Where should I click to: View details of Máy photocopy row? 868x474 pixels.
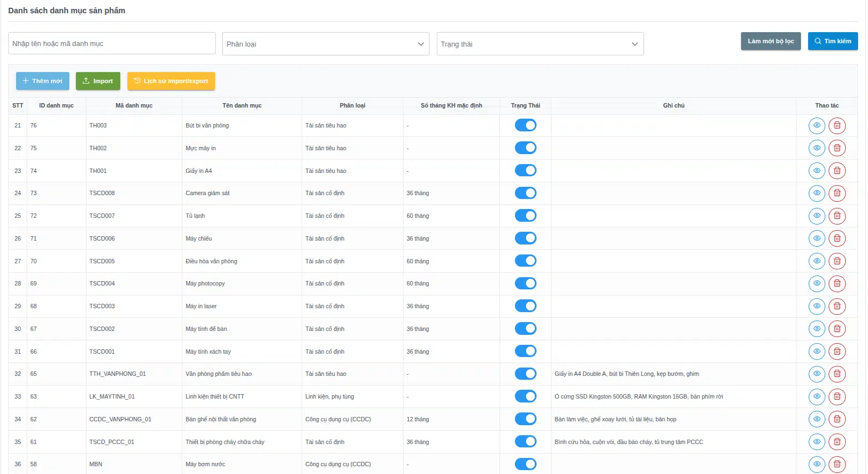[x=816, y=283]
